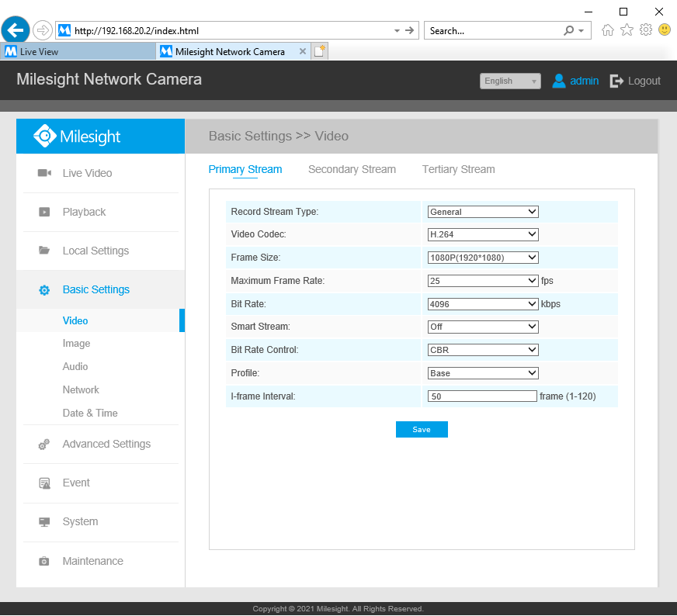Open browser tools gear icon
Screen dimensions: 677x616
point(645,29)
